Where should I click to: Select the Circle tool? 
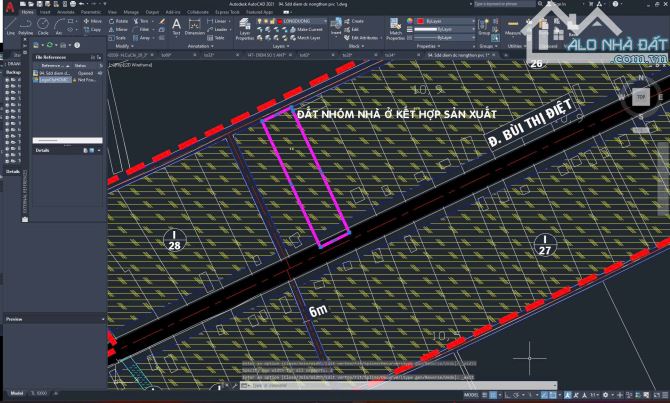pos(43,24)
